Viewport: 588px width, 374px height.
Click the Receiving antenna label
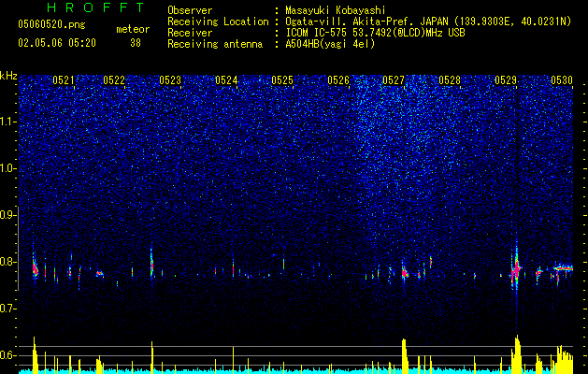point(215,44)
